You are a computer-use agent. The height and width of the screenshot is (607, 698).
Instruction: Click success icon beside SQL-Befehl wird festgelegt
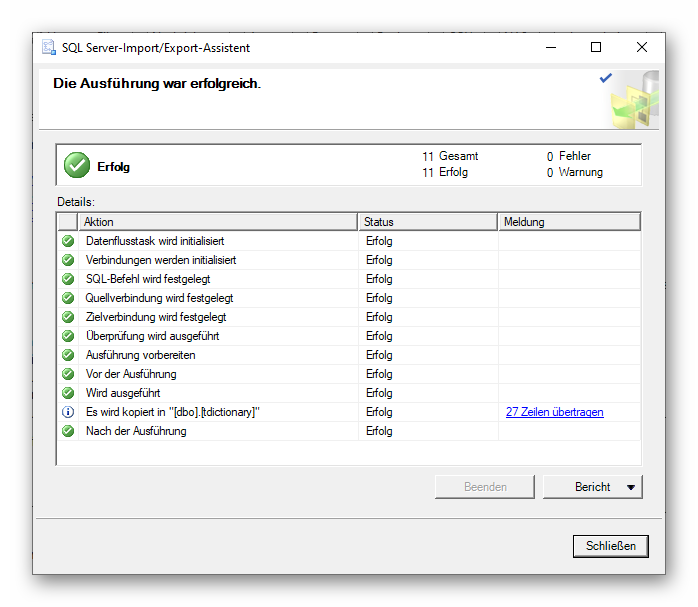pos(68,279)
